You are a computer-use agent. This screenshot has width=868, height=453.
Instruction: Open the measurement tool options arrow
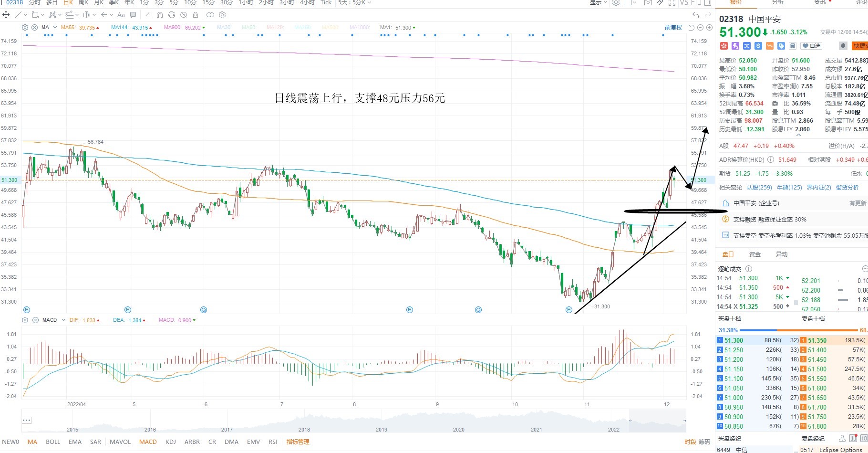coord(94,15)
